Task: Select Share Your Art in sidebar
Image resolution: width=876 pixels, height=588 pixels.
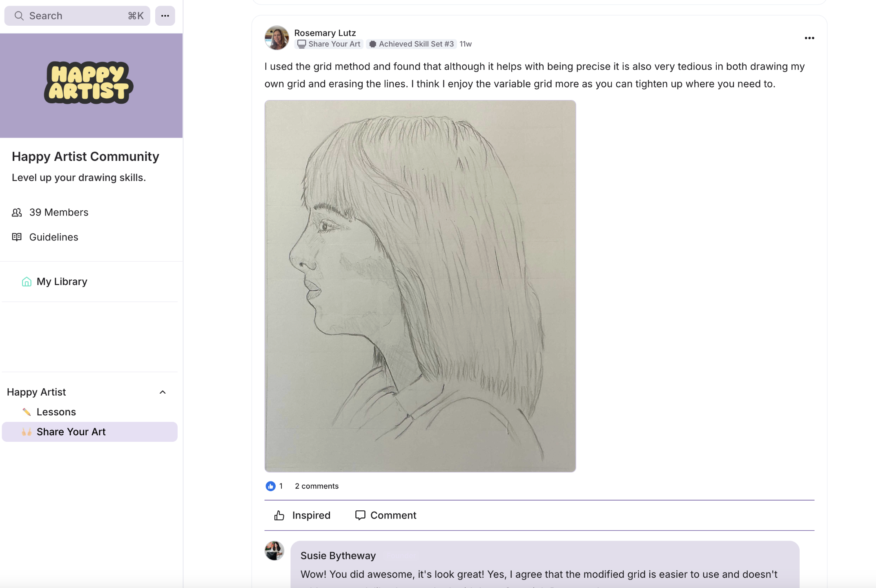Action: pos(71,432)
